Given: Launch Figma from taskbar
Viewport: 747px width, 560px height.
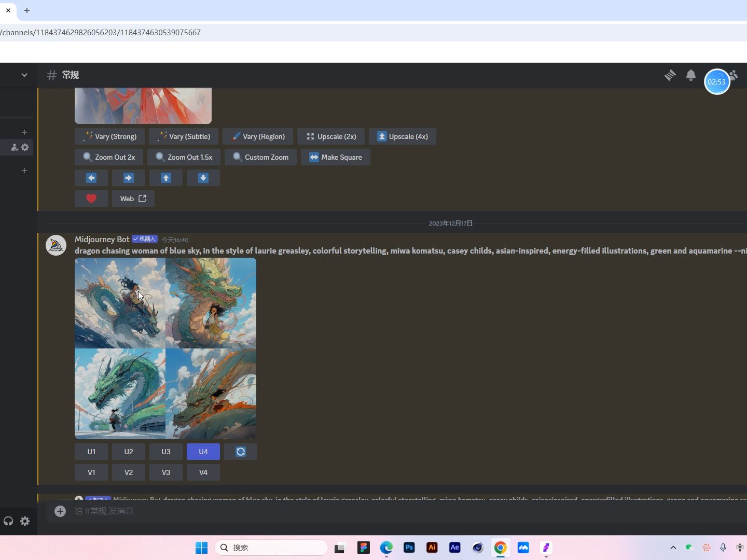Looking at the screenshot, I should click(364, 548).
